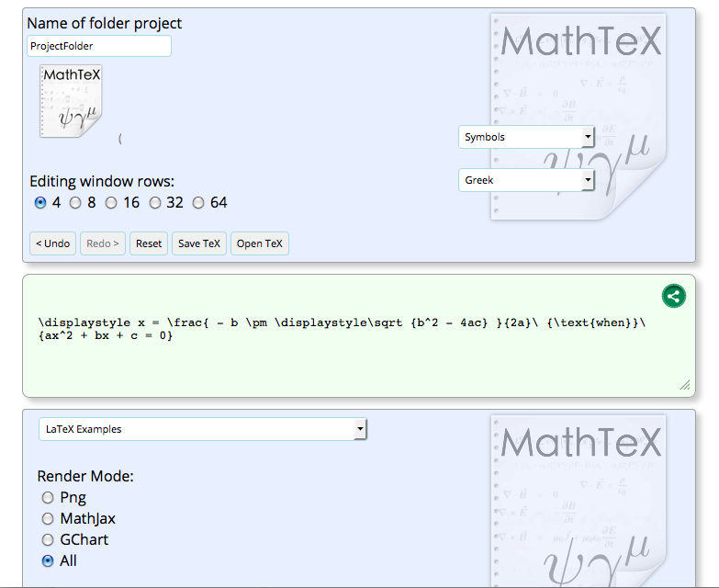
Task: Select 64 editing window rows
Action: (198, 202)
